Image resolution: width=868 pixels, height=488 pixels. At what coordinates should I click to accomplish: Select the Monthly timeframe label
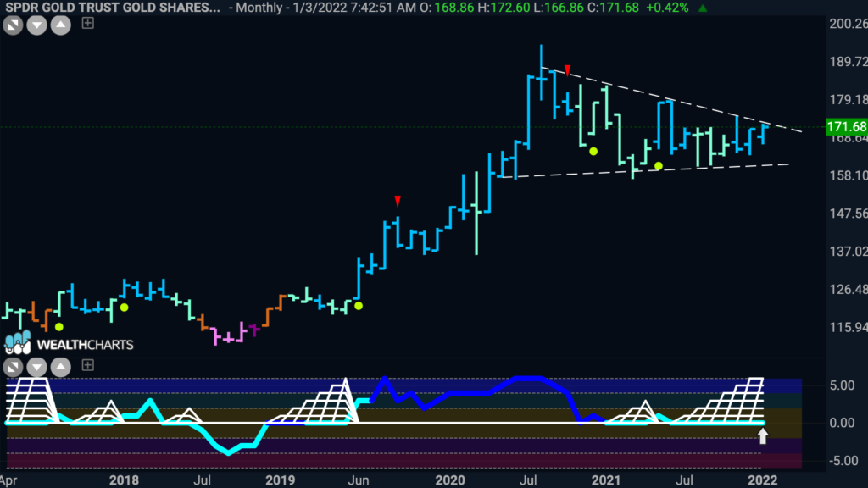click(x=259, y=8)
